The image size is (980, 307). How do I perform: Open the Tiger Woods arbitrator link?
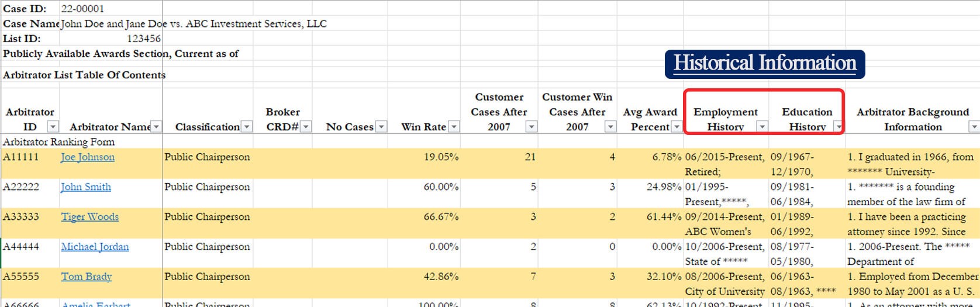[x=90, y=217]
